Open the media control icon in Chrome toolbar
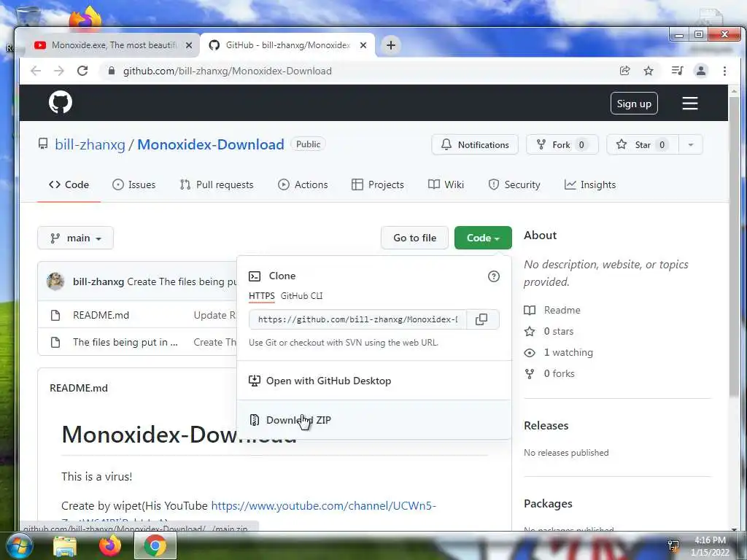 677,71
